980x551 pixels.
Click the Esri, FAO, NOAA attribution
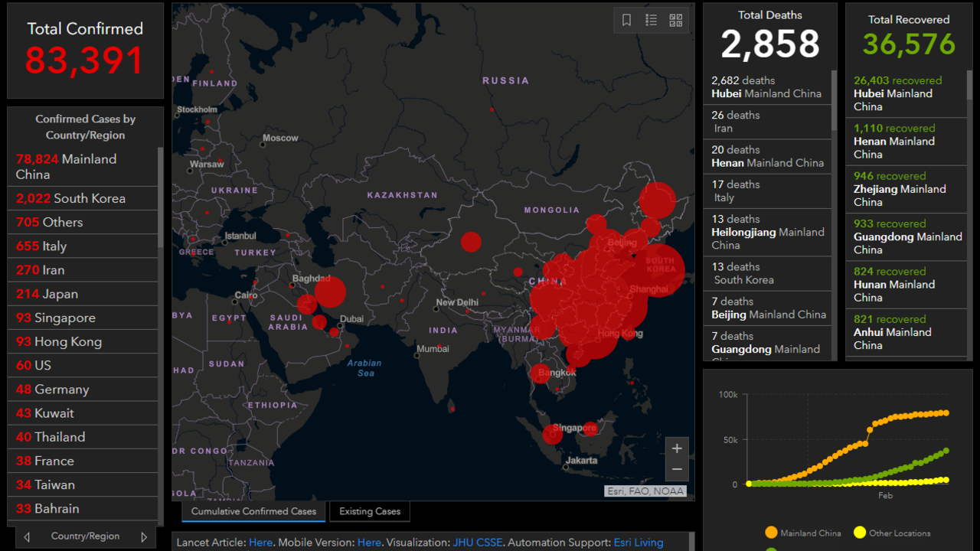(645, 491)
